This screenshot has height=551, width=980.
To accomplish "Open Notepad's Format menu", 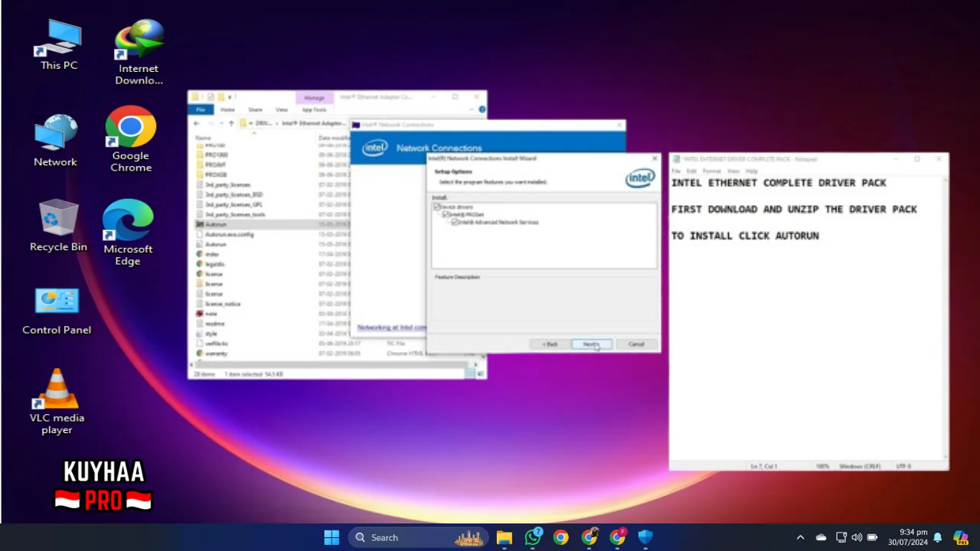I will (x=712, y=171).
